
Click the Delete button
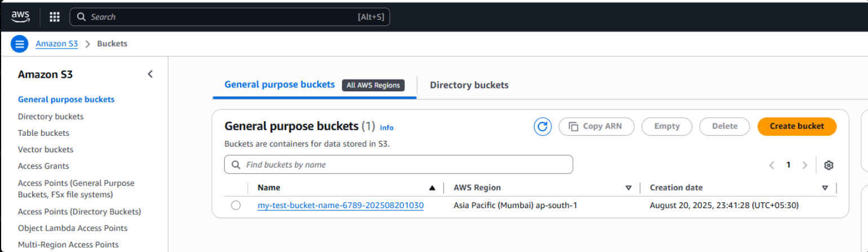[724, 126]
